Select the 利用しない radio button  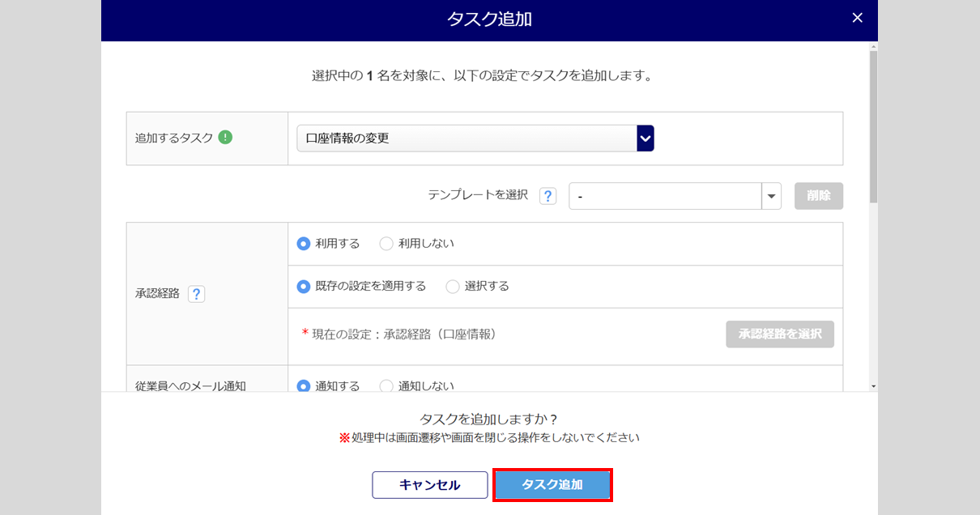coord(386,244)
